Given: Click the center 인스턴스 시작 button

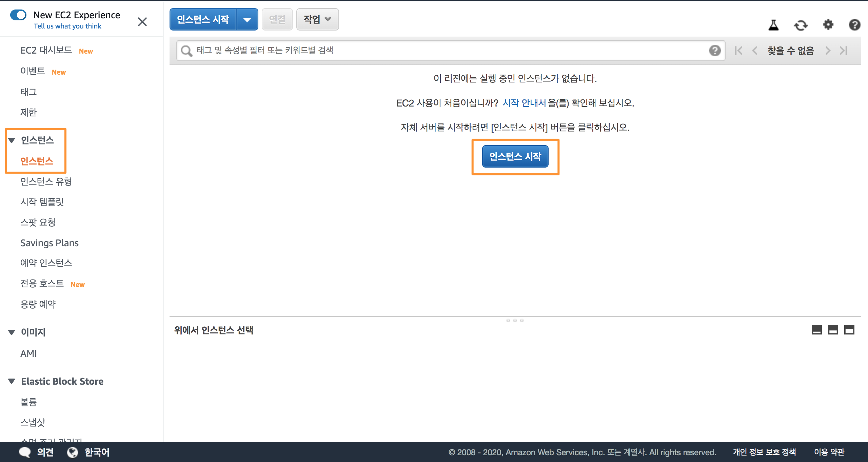Looking at the screenshot, I should click(515, 156).
